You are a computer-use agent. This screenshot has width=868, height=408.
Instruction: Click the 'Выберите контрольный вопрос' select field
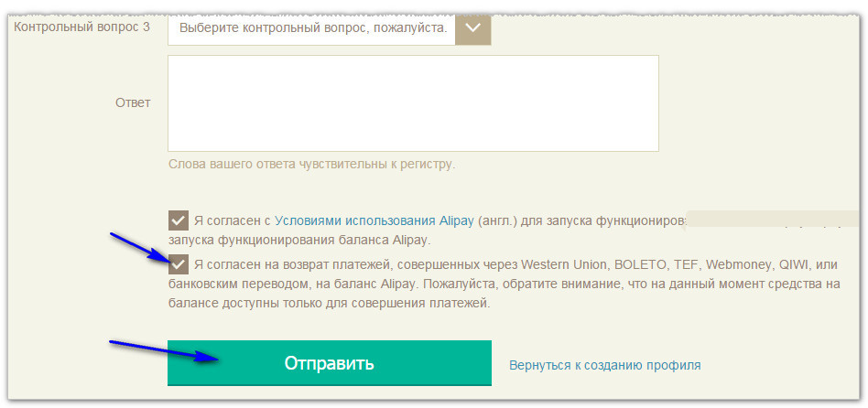(x=312, y=27)
